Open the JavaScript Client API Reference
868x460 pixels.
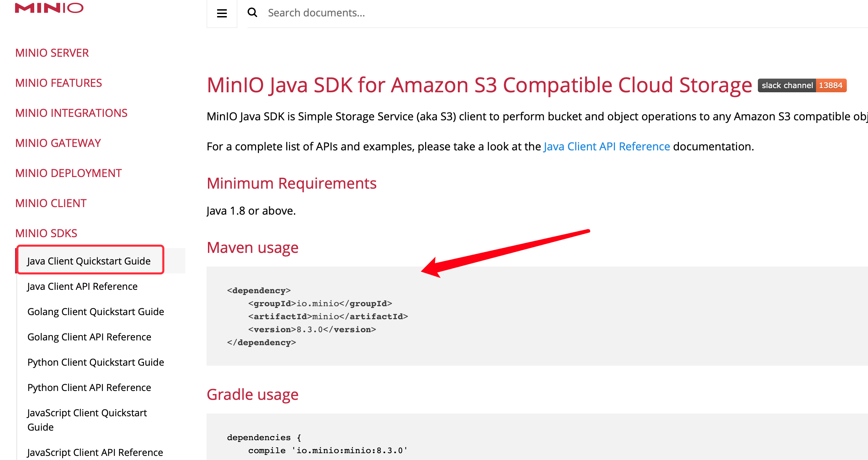(x=95, y=452)
